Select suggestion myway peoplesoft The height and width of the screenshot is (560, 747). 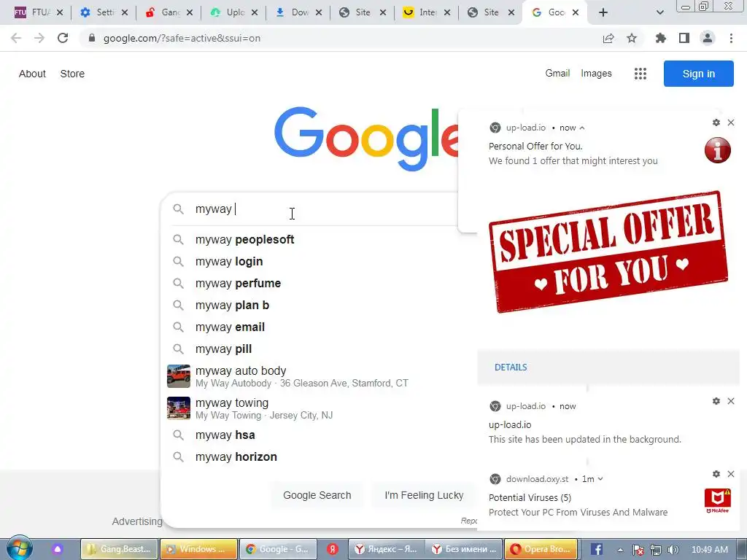click(244, 239)
